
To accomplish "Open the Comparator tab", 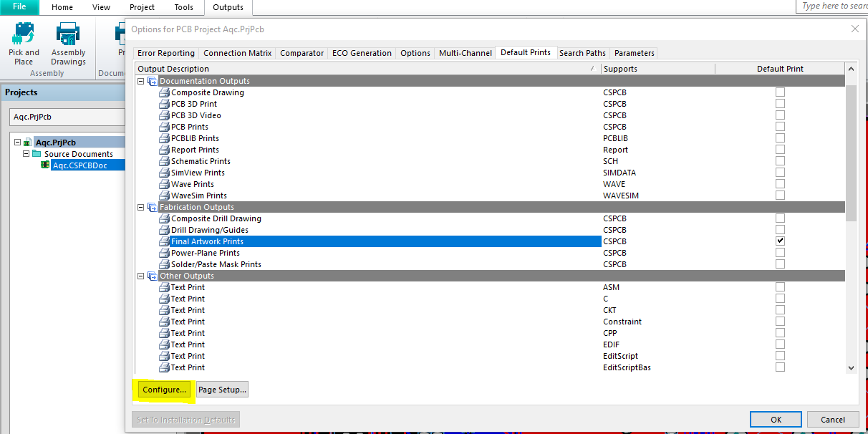I will (302, 53).
